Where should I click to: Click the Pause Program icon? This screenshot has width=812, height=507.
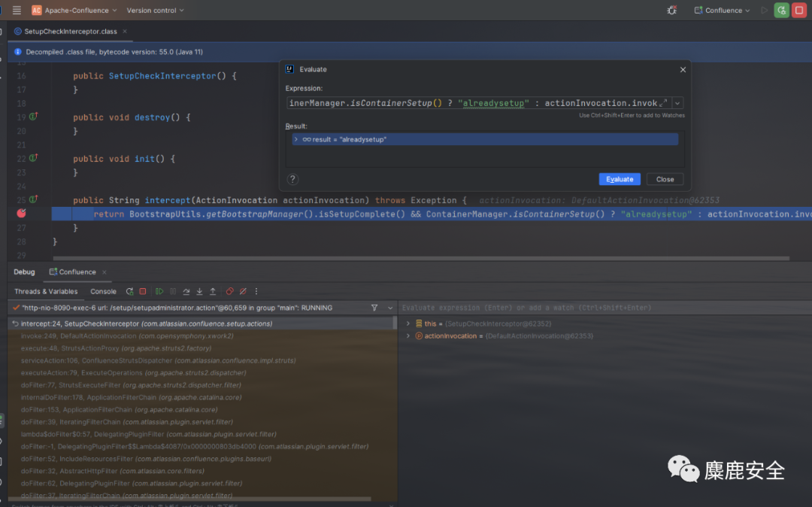click(x=173, y=292)
